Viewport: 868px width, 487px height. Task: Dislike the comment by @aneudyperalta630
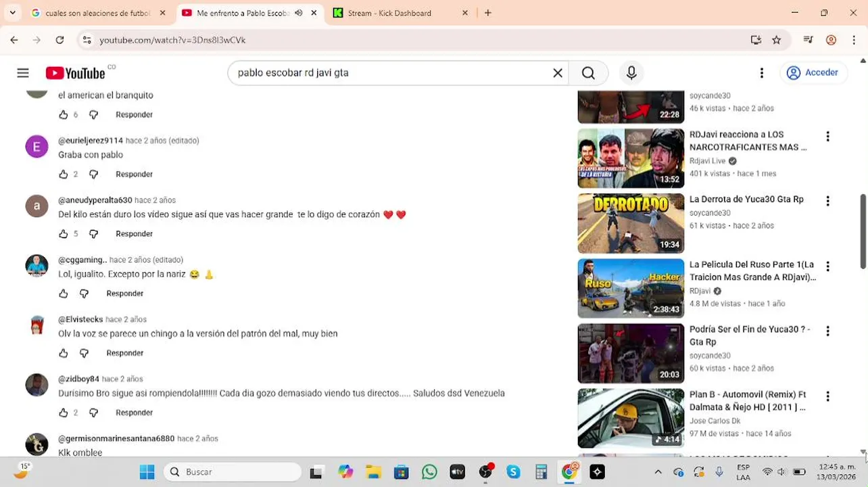[x=94, y=234]
